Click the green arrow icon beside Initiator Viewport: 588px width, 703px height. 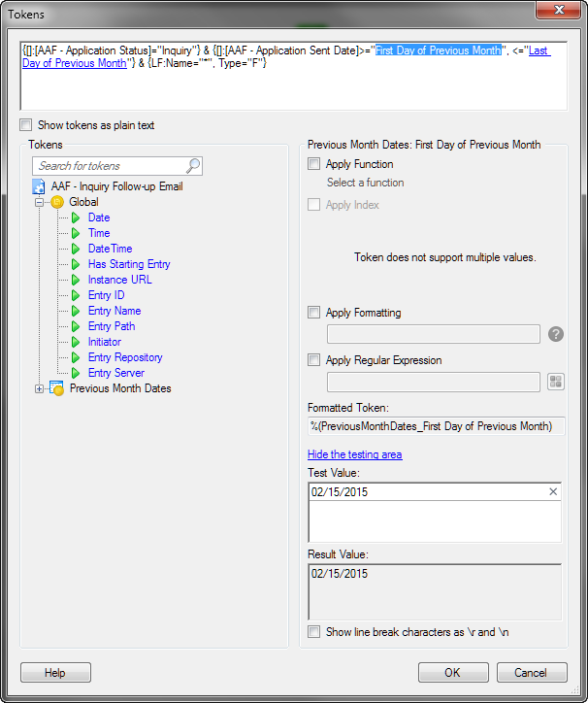(76, 342)
